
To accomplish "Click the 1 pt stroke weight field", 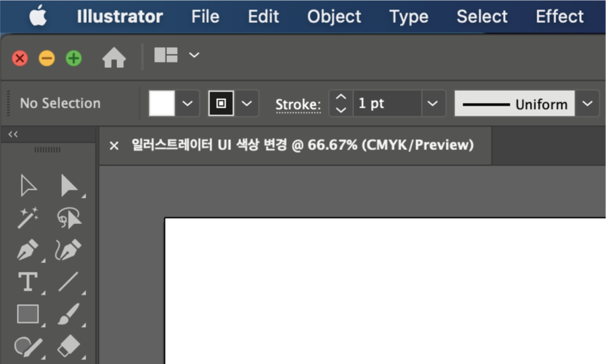I will click(x=387, y=104).
